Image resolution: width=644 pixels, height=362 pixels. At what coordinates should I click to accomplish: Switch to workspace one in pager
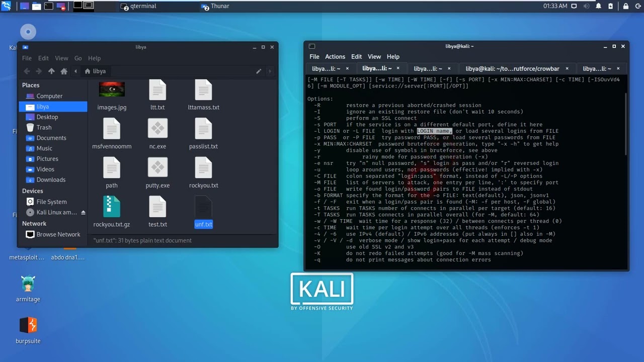[x=77, y=6]
